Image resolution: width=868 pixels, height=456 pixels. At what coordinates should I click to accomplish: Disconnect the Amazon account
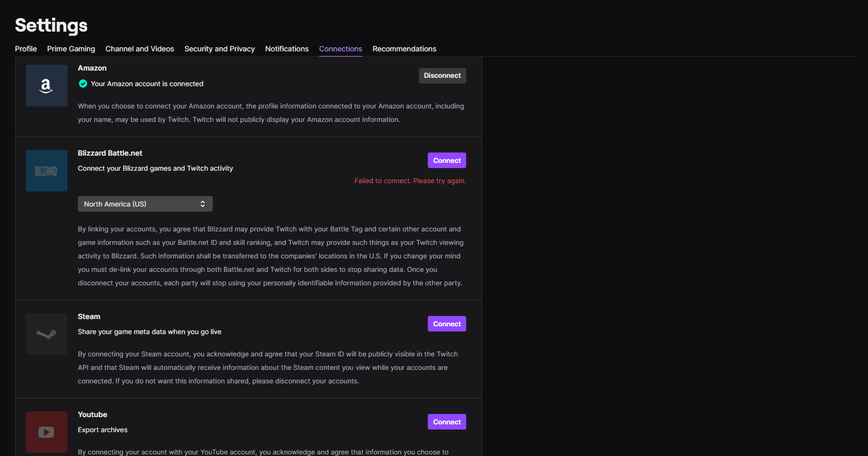pyautogui.click(x=442, y=76)
